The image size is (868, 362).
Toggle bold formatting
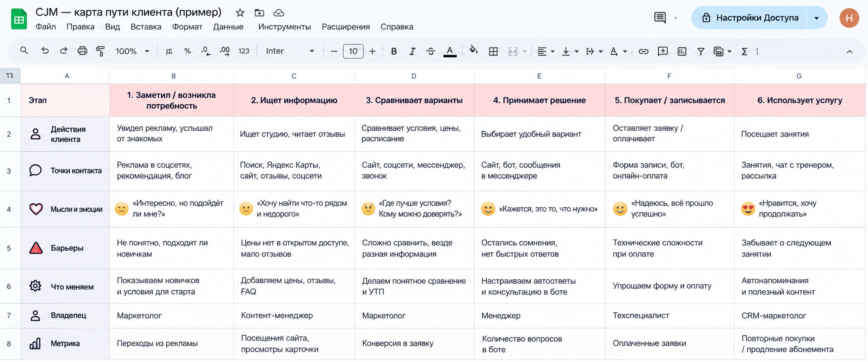point(394,51)
